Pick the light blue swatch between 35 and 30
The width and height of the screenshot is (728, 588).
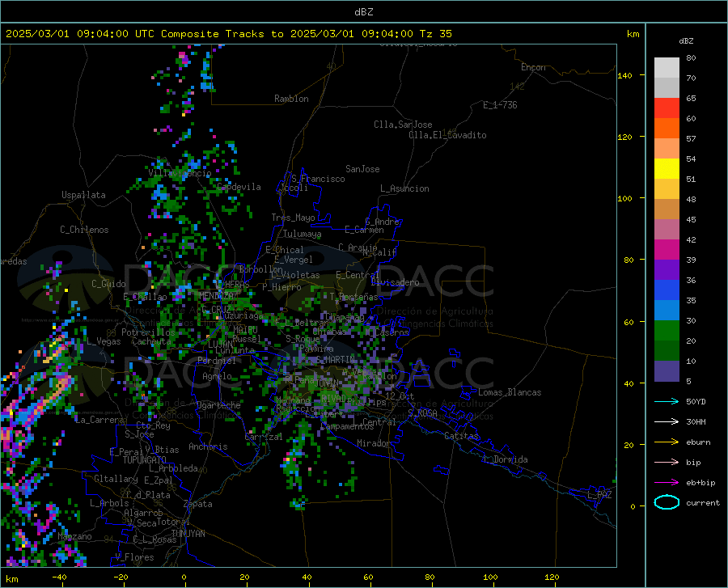click(x=667, y=310)
